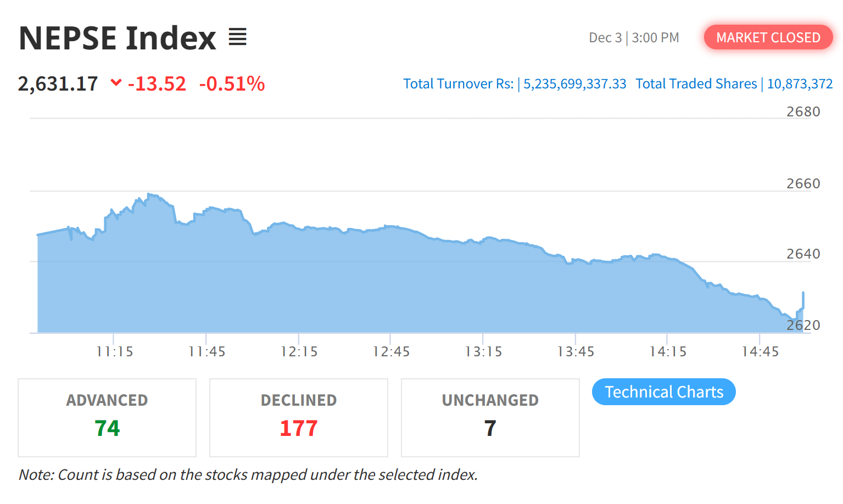
Task: Click the 14:45 time axis label
Action: pyautogui.click(x=760, y=352)
